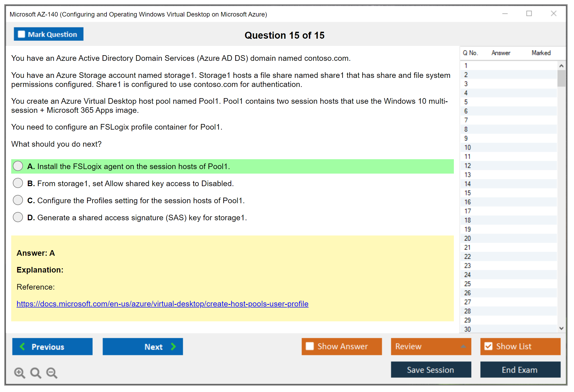This screenshot has height=392, width=574.
Task: Close the AZ-140 exam window
Action: point(553,14)
